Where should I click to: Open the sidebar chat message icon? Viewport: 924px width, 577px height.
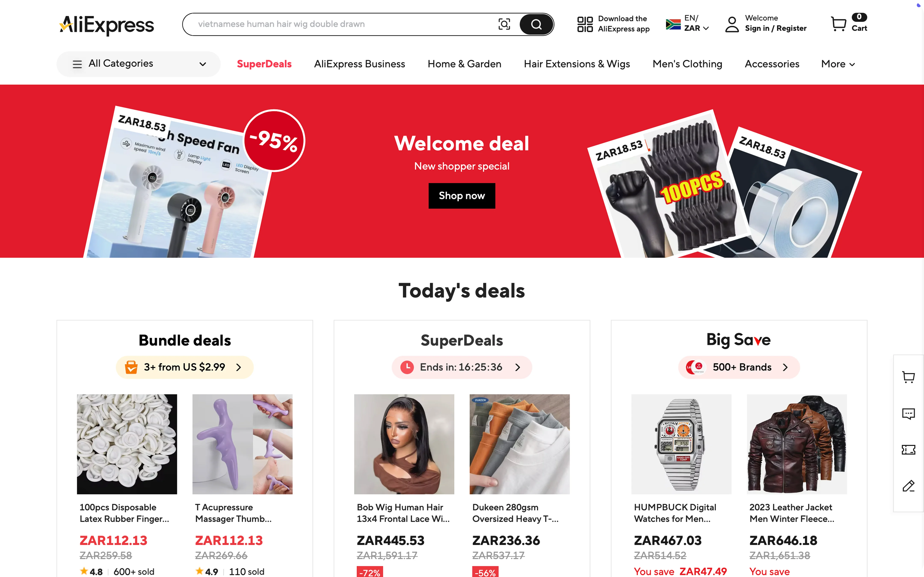[x=908, y=413]
